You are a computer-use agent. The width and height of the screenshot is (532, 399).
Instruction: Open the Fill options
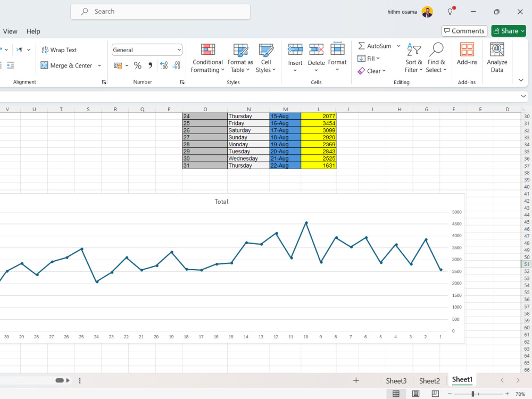[x=369, y=59]
